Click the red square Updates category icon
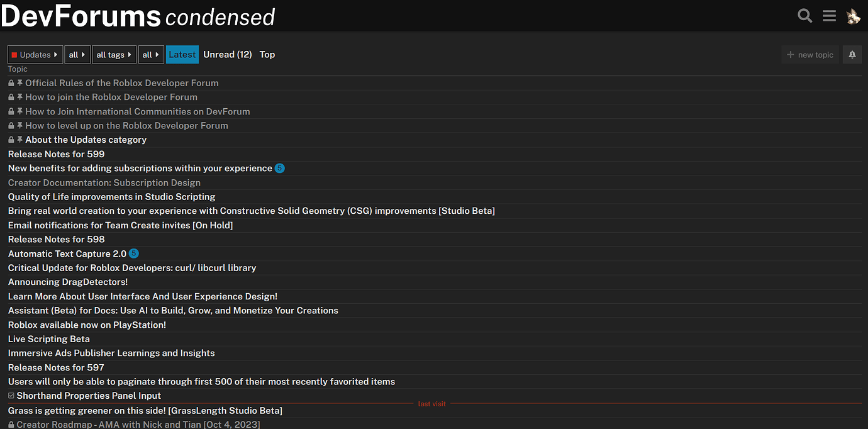Image resolution: width=868 pixels, height=429 pixels. 14,54
